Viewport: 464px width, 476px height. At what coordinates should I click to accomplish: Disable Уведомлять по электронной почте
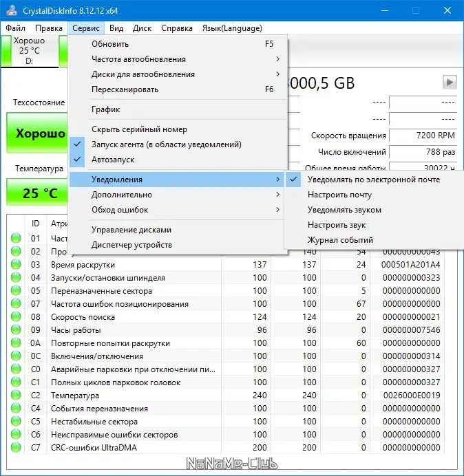[x=375, y=180]
